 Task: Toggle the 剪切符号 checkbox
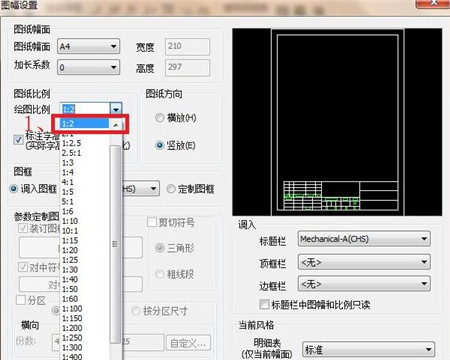tap(152, 222)
